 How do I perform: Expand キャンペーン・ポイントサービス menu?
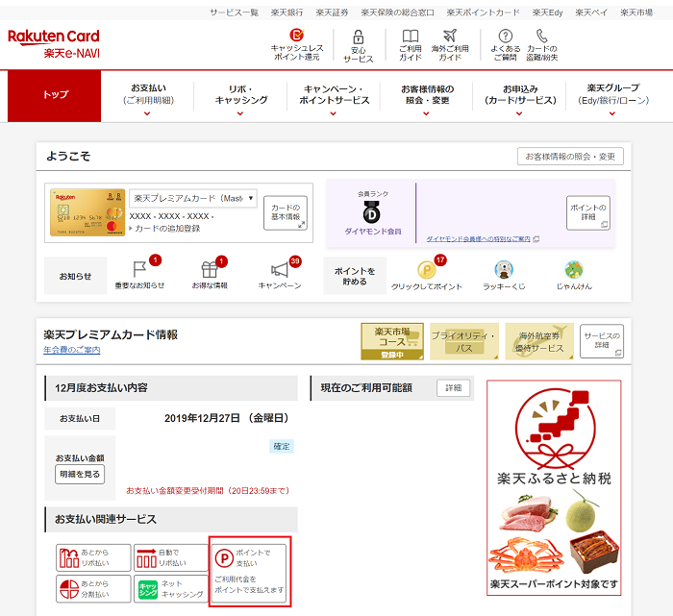pyautogui.click(x=334, y=97)
